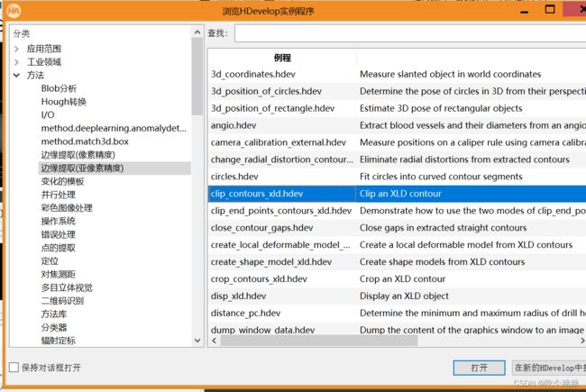
Task: Click down arrow of category tree scrollbar
Action: pyautogui.click(x=197, y=341)
